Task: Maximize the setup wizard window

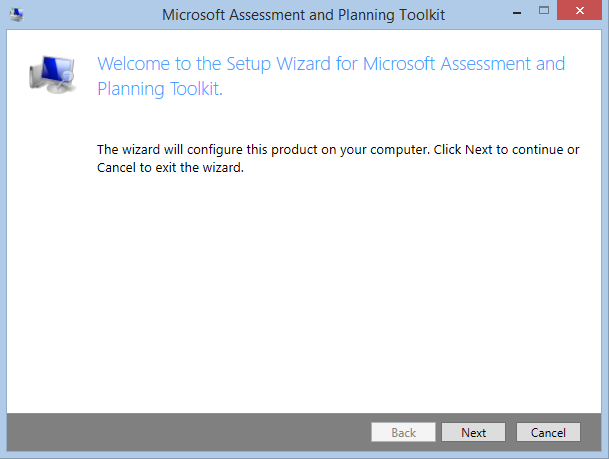Action: tap(544, 11)
